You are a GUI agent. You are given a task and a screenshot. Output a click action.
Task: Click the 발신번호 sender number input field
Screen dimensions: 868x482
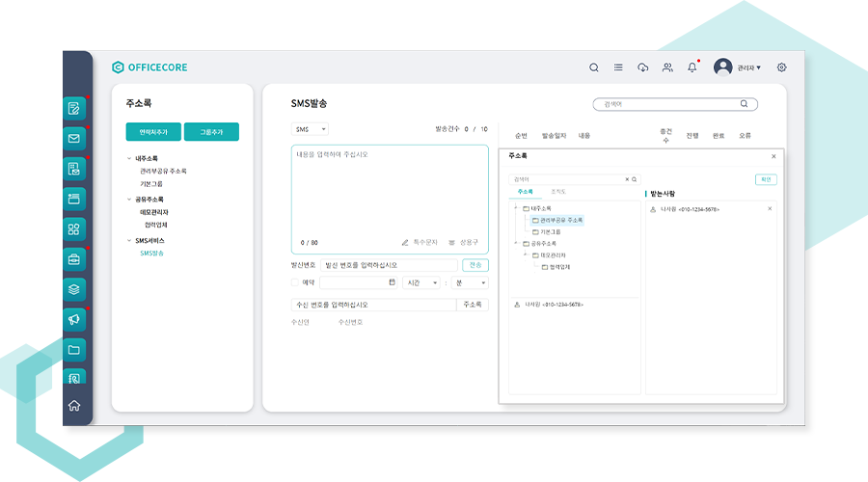pos(390,265)
